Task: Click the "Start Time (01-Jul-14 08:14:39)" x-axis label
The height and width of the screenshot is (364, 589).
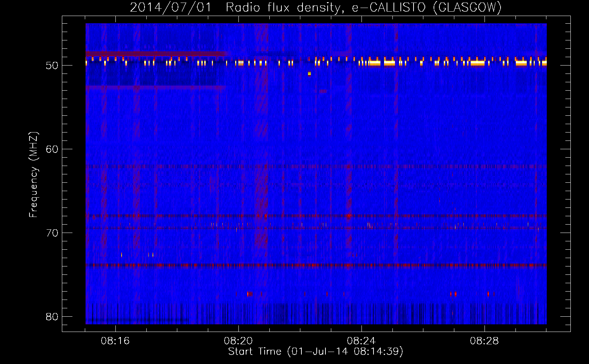Action: tap(316, 352)
